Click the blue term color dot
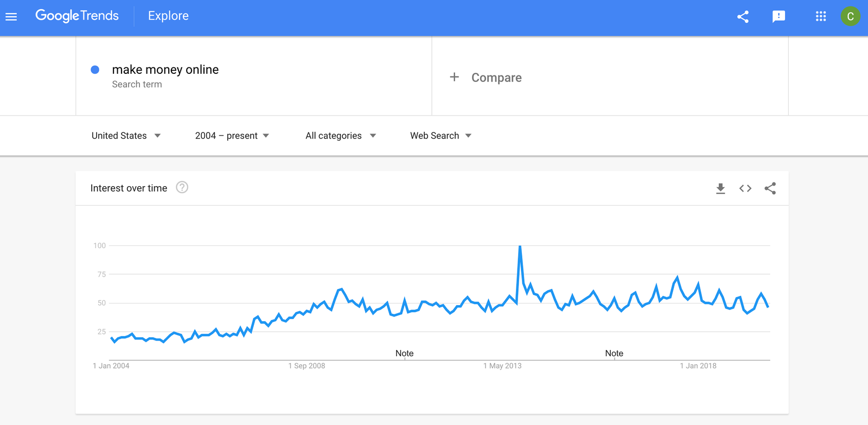The width and height of the screenshot is (868, 425). [95, 69]
